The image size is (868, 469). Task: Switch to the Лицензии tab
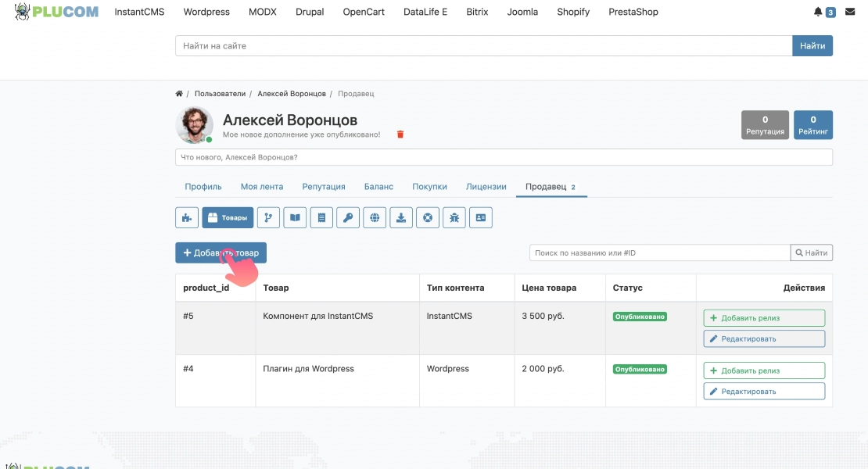point(486,186)
